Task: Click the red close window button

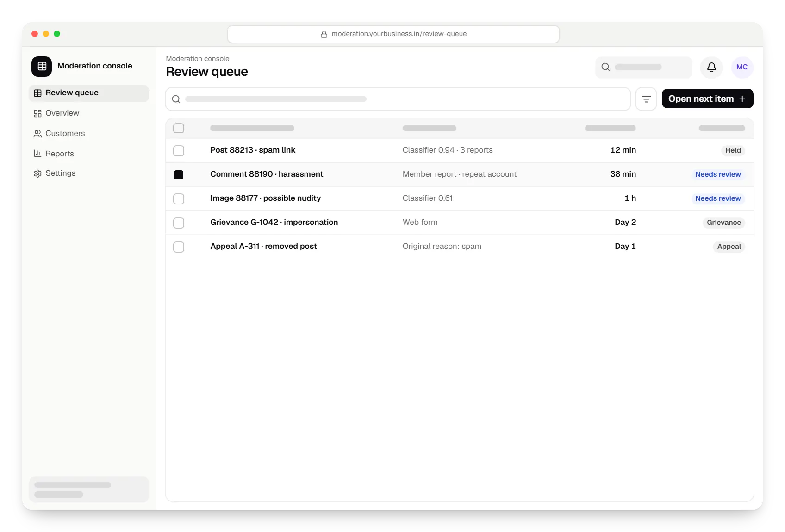Action: click(35, 34)
